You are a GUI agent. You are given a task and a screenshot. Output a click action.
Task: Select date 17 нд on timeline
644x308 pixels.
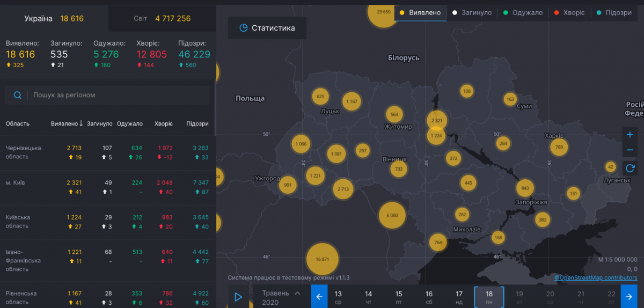[x=459, y=297]
